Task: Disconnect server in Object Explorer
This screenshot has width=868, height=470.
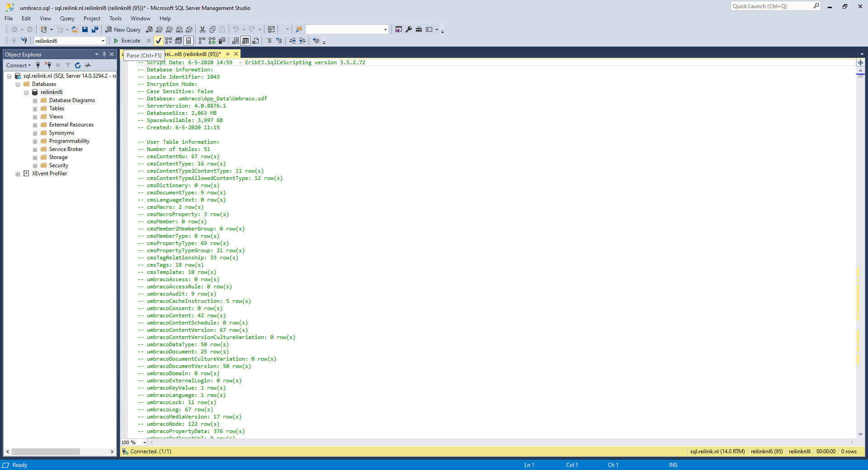Action: (48, 66)
